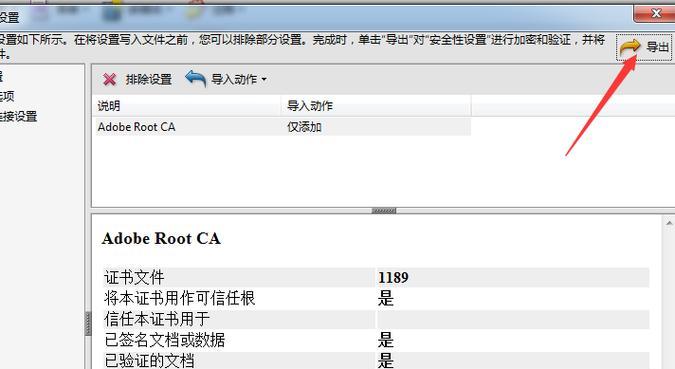
Task: Click the yellow export arrow icon
Action: coord(630,47)
